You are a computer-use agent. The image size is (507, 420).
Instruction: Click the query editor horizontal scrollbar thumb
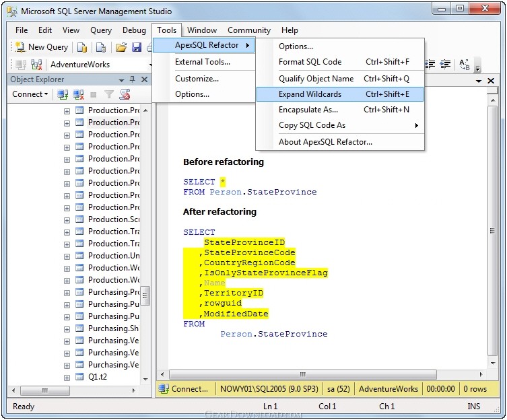pyautogui.click(x=302, y=374)
